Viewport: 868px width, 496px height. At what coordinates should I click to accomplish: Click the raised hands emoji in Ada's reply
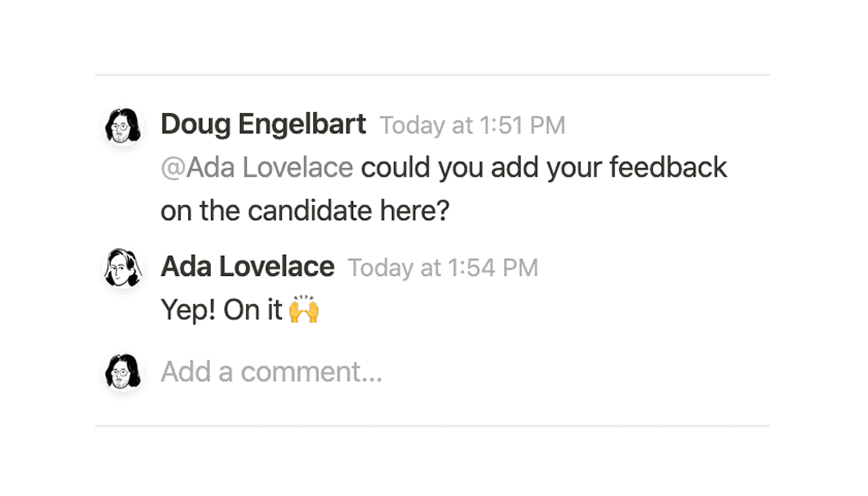point(304,309)
